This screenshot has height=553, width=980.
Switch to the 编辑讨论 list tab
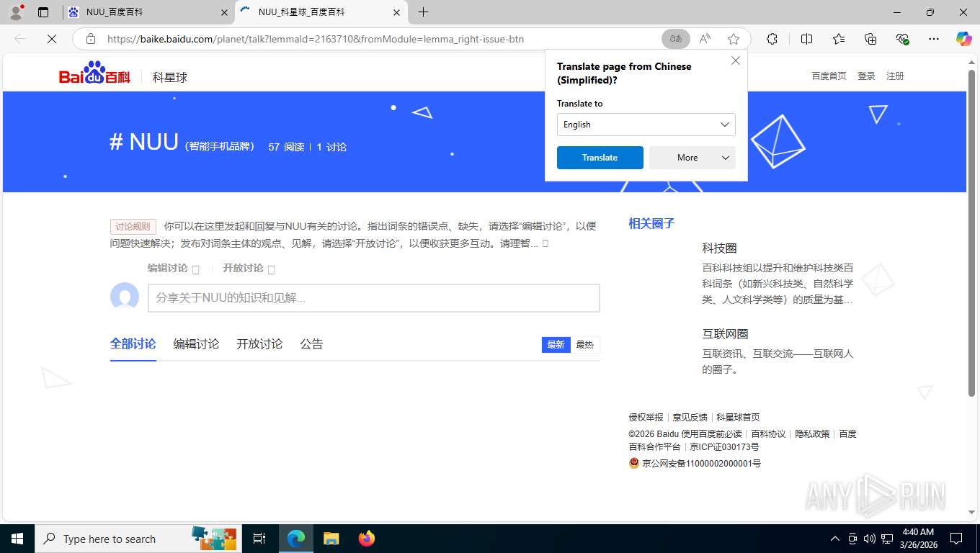click(x=196, y=344)
